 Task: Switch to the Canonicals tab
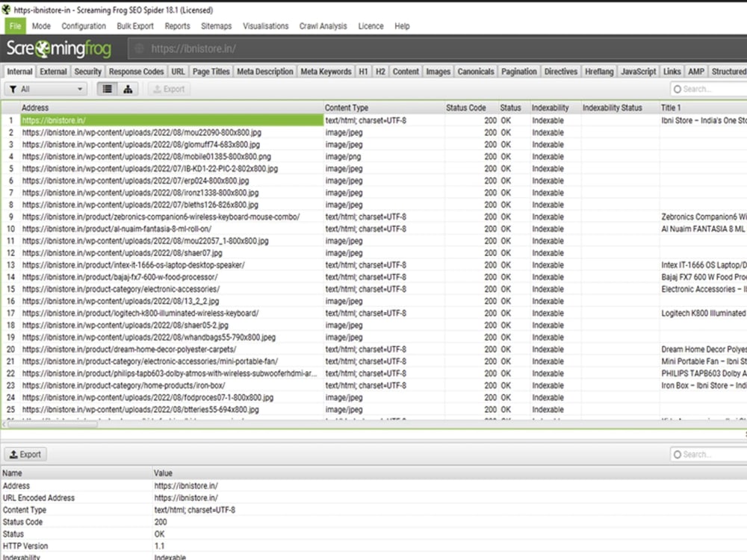pos(475,72)
